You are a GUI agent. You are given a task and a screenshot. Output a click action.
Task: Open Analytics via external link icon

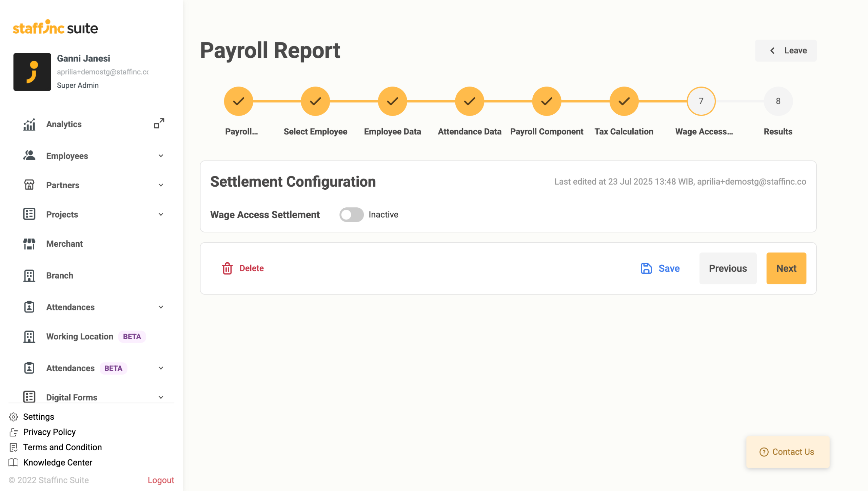coord(159,124)
